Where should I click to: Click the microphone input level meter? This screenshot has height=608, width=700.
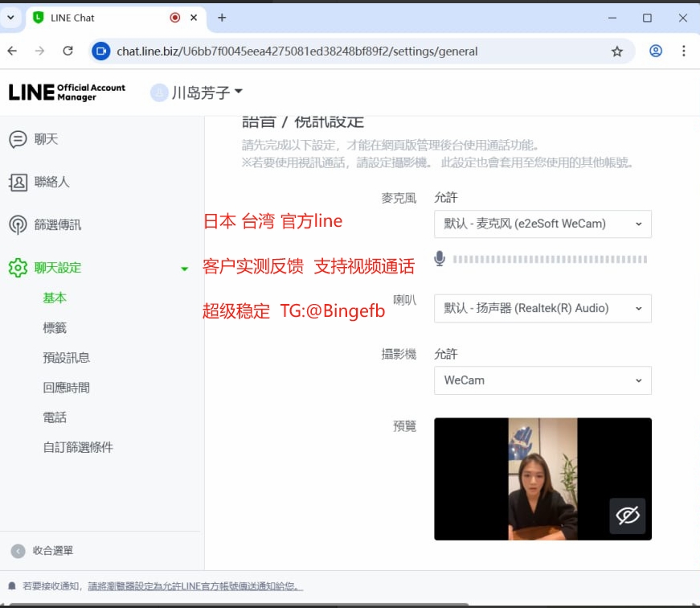click(550, 259)
